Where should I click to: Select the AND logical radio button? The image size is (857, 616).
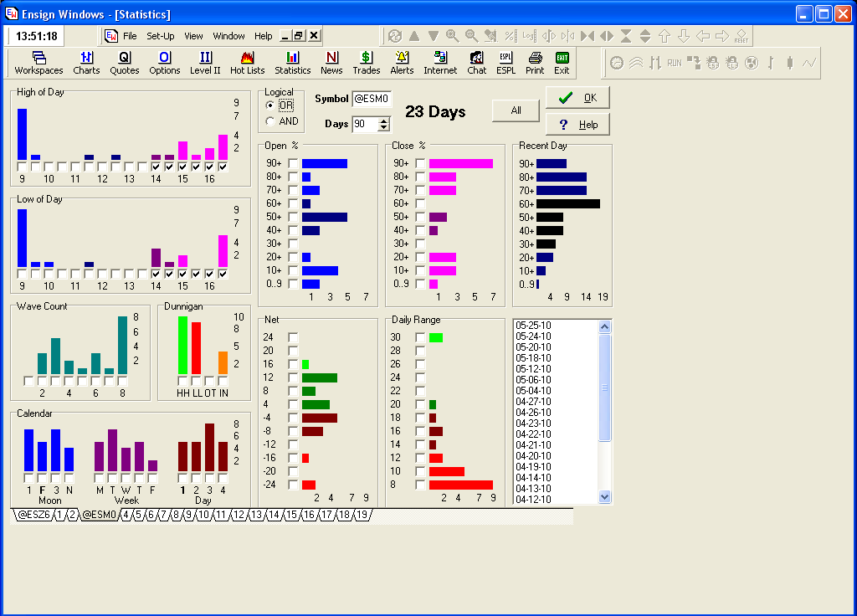pos(270,121)
